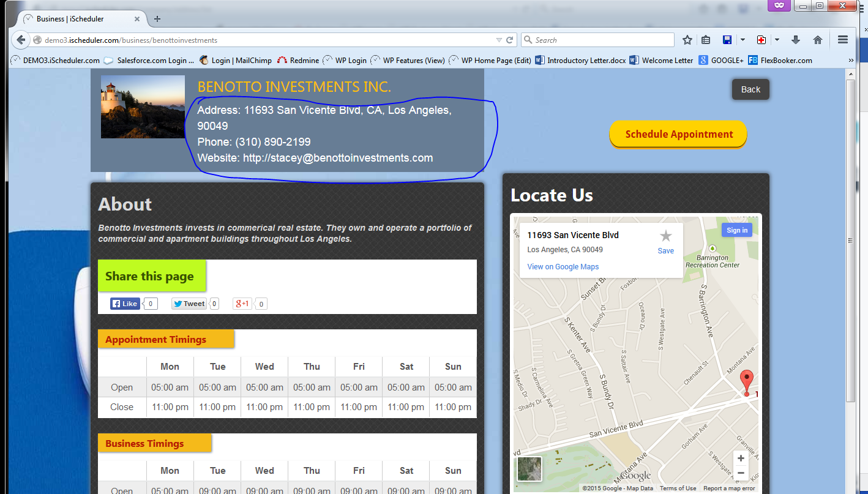Click the page Back button
The image size is (868, 494).
coord(750,89)
